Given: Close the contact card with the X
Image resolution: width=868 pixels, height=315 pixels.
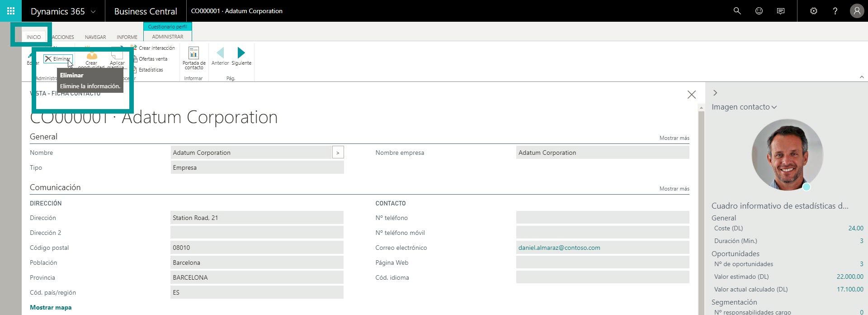Looking at the screenshot, I should [x=692, y=95].
